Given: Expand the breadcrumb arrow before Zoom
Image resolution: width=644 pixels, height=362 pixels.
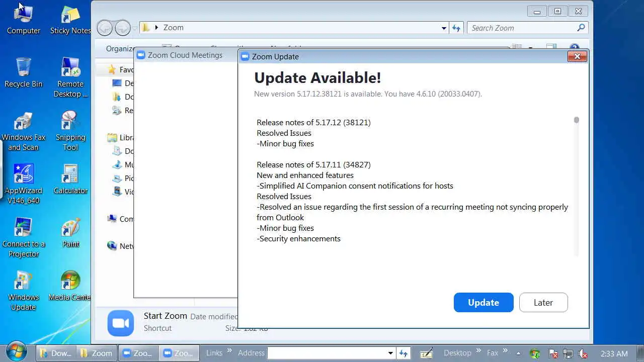Looking at the screenshot, I should pos(156,28).
